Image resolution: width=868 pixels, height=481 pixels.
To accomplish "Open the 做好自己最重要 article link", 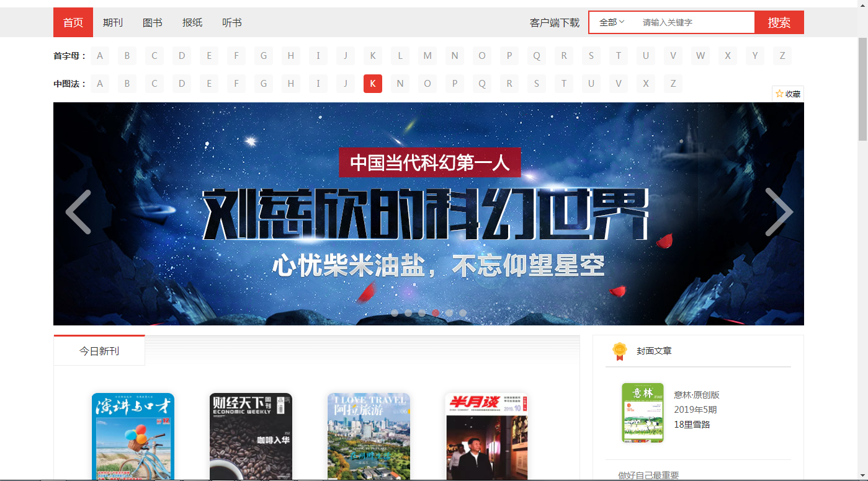I will [648, 475].
